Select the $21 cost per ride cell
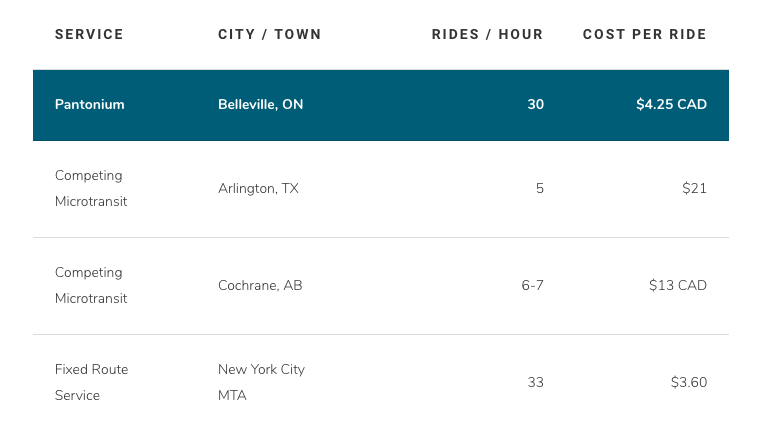 [x=694, y=188]
